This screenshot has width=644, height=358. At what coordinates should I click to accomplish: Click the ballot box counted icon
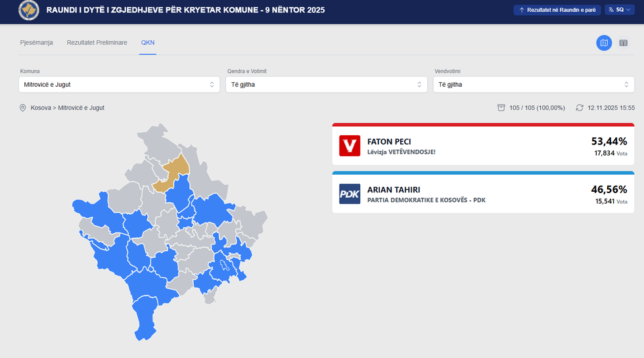(501, 108)
